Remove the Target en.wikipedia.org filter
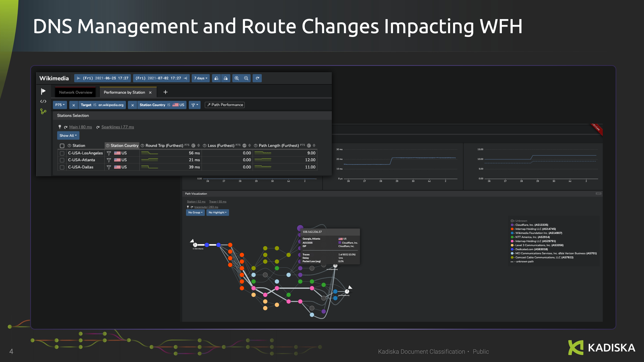This screenshot has width=644, height=362. pyautogui.click(x=73, y=105)
